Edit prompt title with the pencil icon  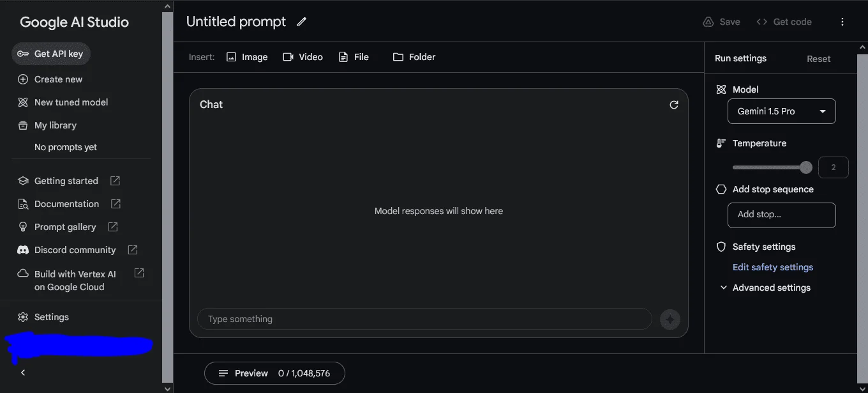click(302, 22)
